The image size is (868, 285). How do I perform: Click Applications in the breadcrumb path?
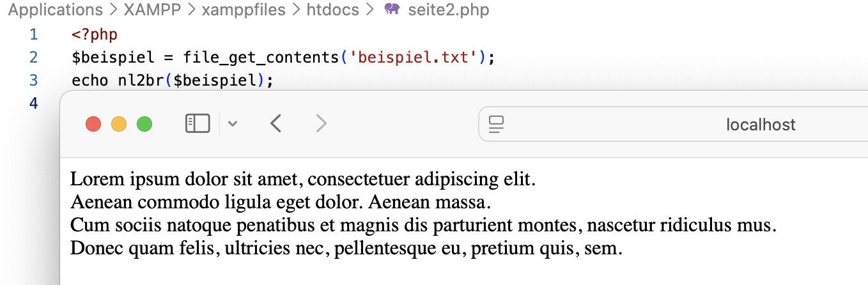tap(56, 10)
